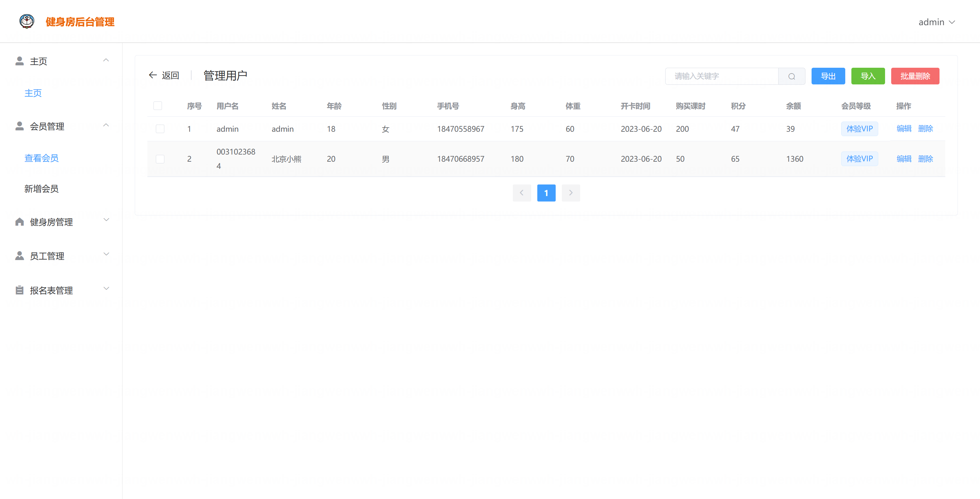Screen dimensions: 980x499
Task: Click the red 批量删除 button
Action: click(x=915, y=76)
